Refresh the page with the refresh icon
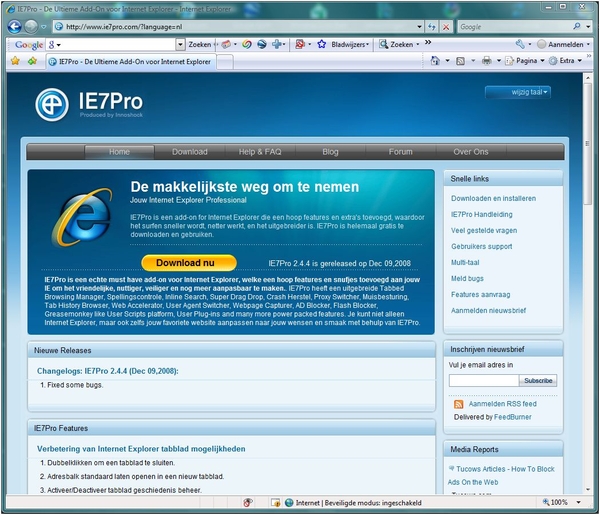Viewport: 600px width, 515px height. click(x=432, y=27)
